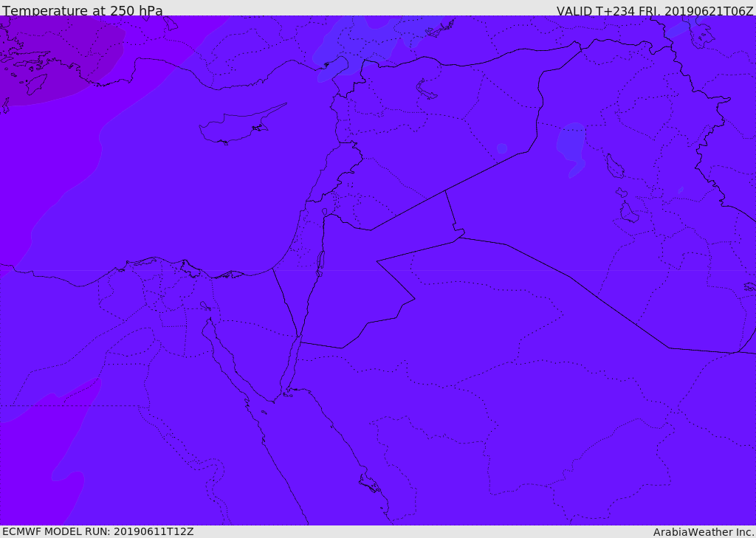Image resolution: width=756 pixels, height=538 pixels.
Task: Click the 'ArabiaWeather Inc' credit text
Action: 704,532
